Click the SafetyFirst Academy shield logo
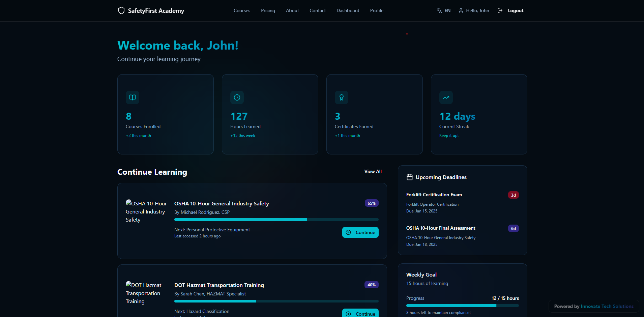Image resolution: width=644 pixels, height=317 pixels. pyautogui.click(x=121, y=10)
